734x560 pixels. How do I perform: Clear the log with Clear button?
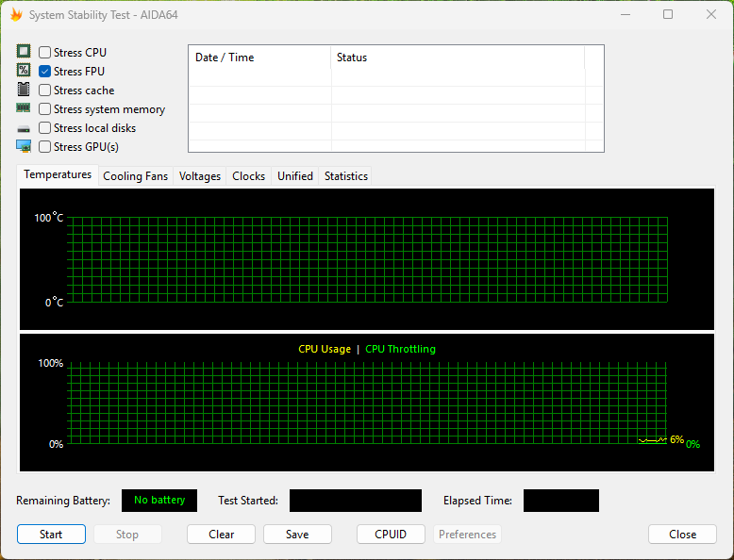pyautogui.click(x=221, y=535)
